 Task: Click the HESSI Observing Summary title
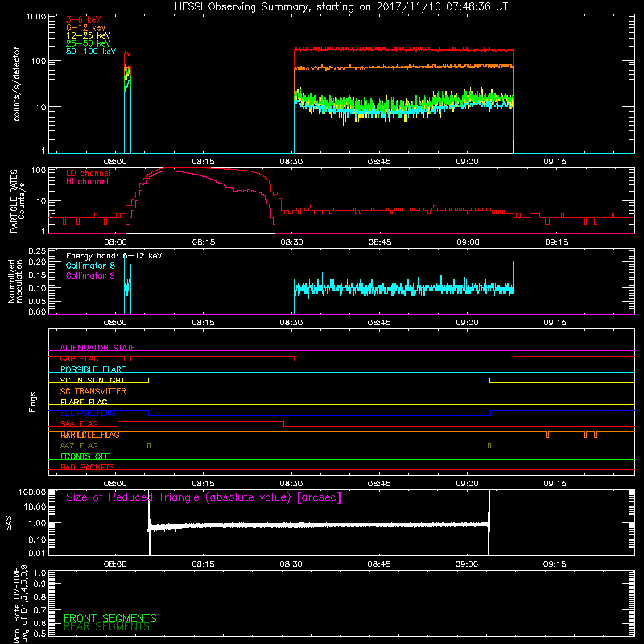pyautogui.click(x=341, y=7)
